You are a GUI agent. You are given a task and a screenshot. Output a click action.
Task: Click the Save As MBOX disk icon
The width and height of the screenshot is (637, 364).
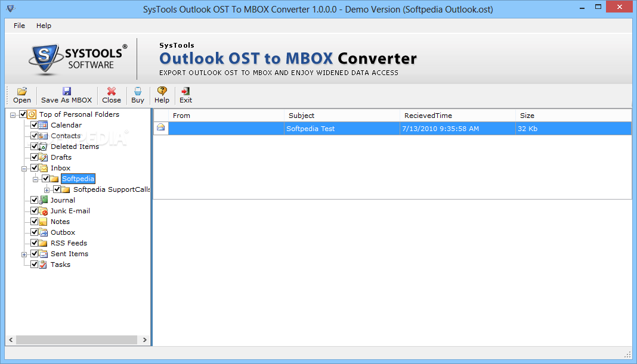(x=67, y=91)
